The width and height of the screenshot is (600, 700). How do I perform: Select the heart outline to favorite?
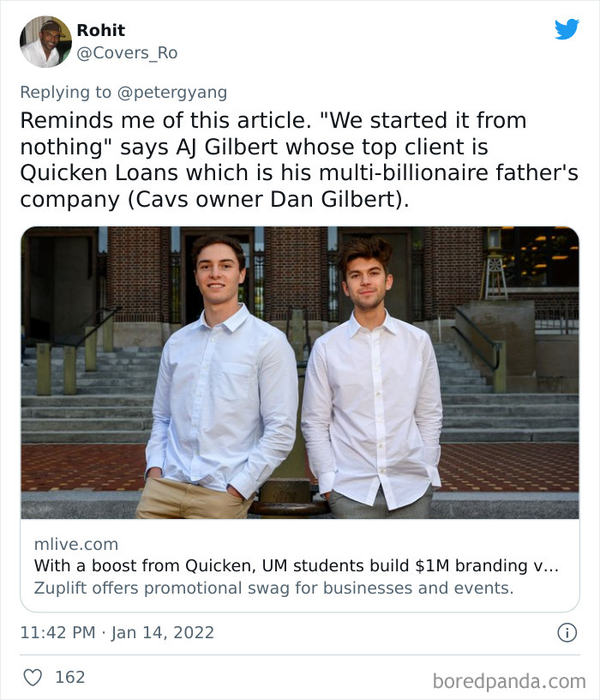(34, 677)
